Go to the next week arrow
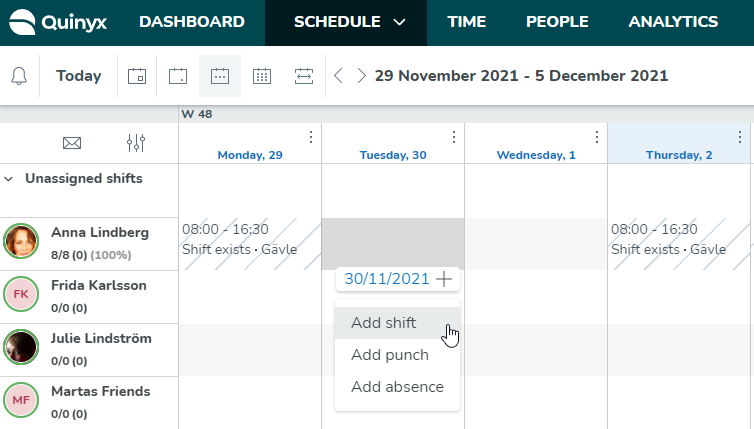This screenshot has height=429, width=754. click(x=362, y=76)
